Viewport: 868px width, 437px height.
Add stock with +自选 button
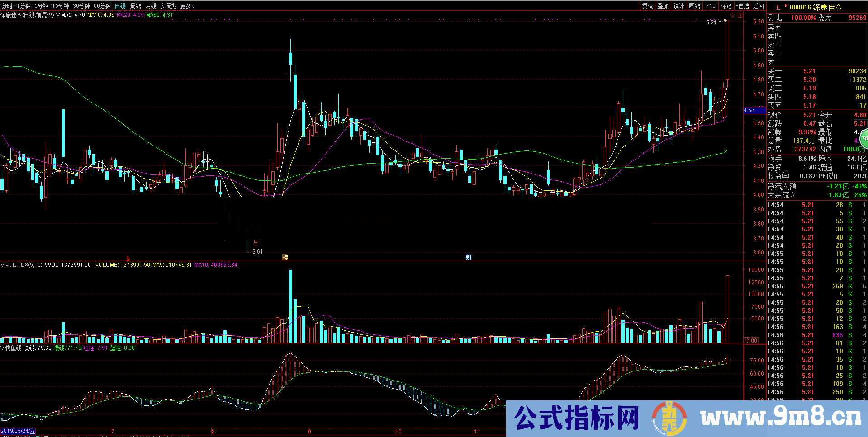tap(742, 6)
